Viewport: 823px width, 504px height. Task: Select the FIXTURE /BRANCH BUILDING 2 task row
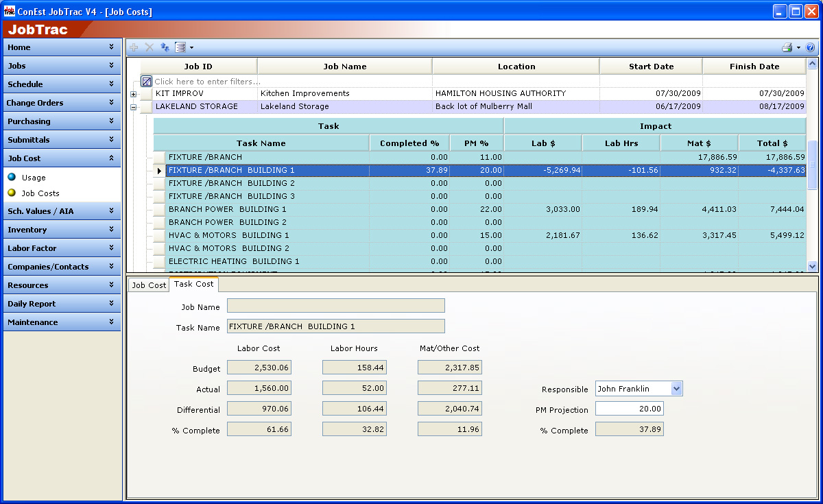click(x=479, y=183)
